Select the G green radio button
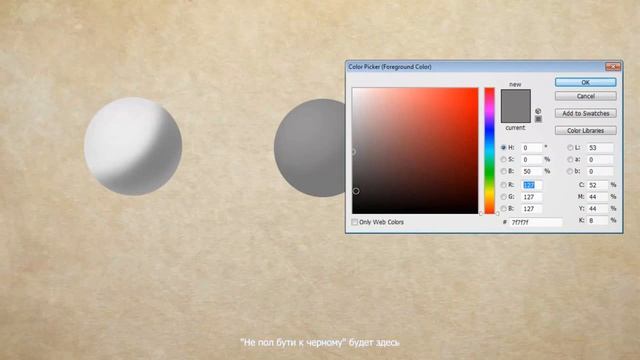 [x=503, y=197]
